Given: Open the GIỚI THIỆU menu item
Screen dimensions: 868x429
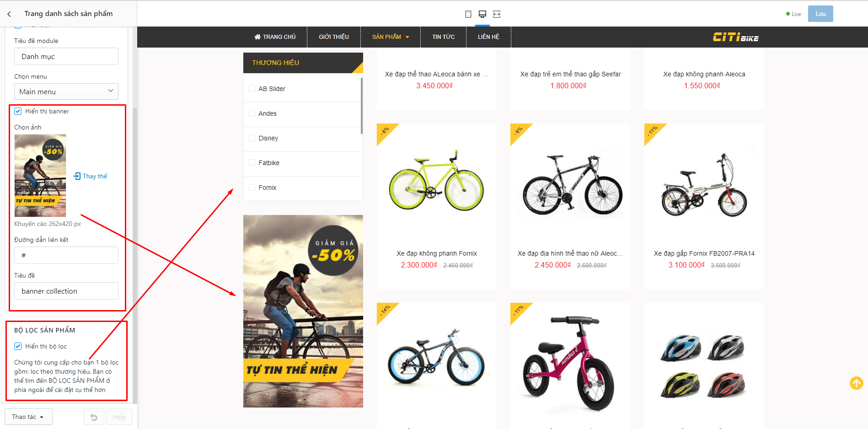Looking at the screenshot, I should (334, 37).
